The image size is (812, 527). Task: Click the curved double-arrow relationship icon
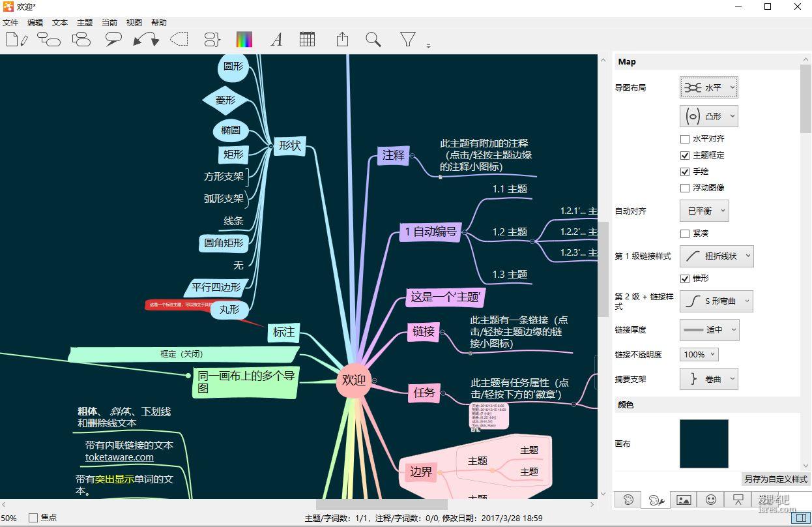pos(146,40)
